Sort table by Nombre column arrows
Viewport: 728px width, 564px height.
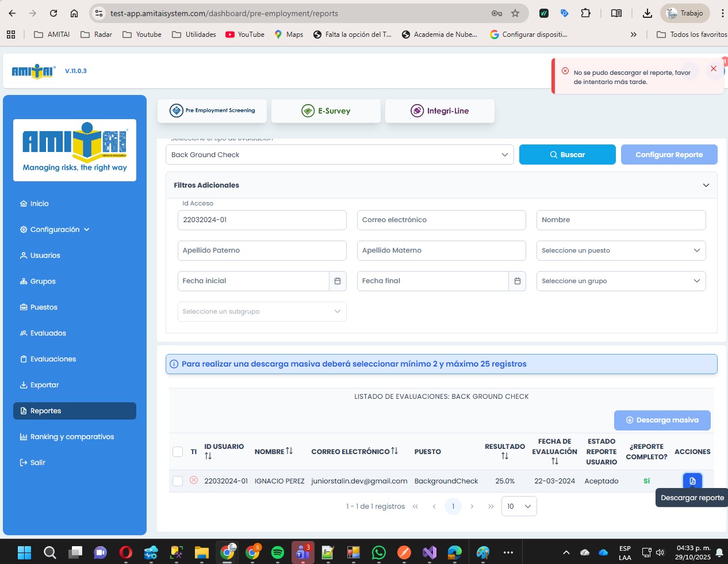click(289, 451)
